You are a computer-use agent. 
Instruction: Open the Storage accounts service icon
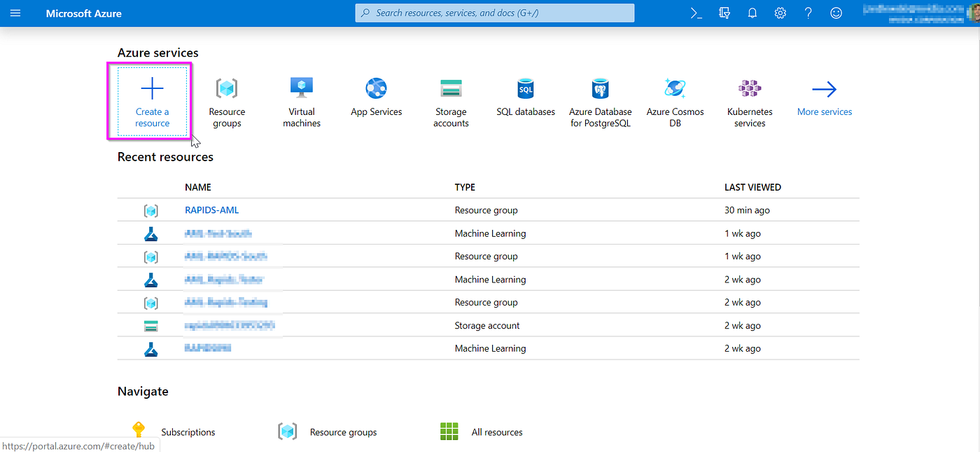(451, 88)
